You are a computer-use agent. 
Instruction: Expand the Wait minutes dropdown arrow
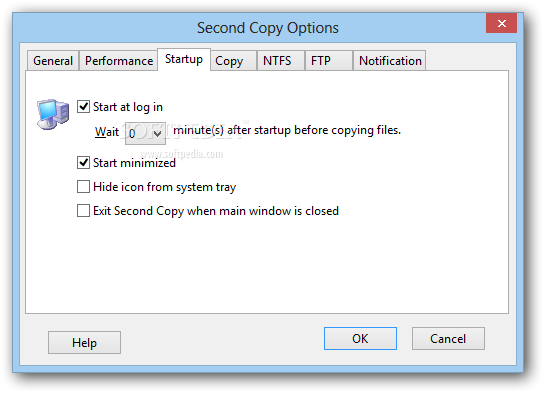pyautogui.click(x=158, y=133)
